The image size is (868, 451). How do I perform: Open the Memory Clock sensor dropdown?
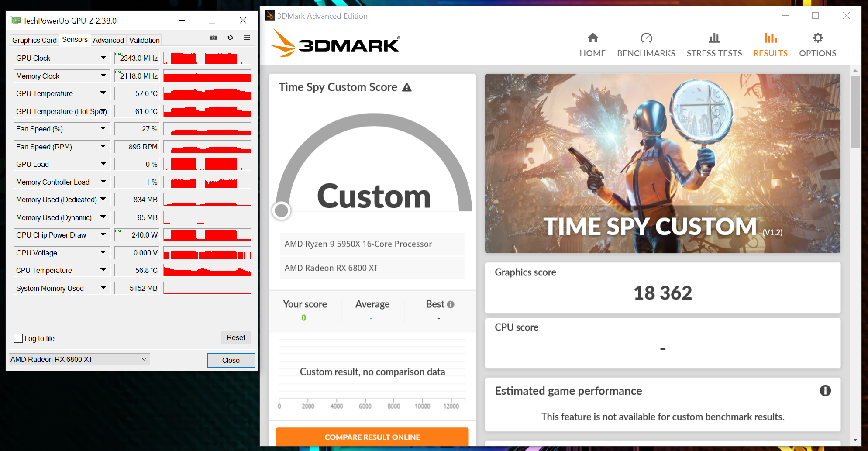click(x=103, y=76)
